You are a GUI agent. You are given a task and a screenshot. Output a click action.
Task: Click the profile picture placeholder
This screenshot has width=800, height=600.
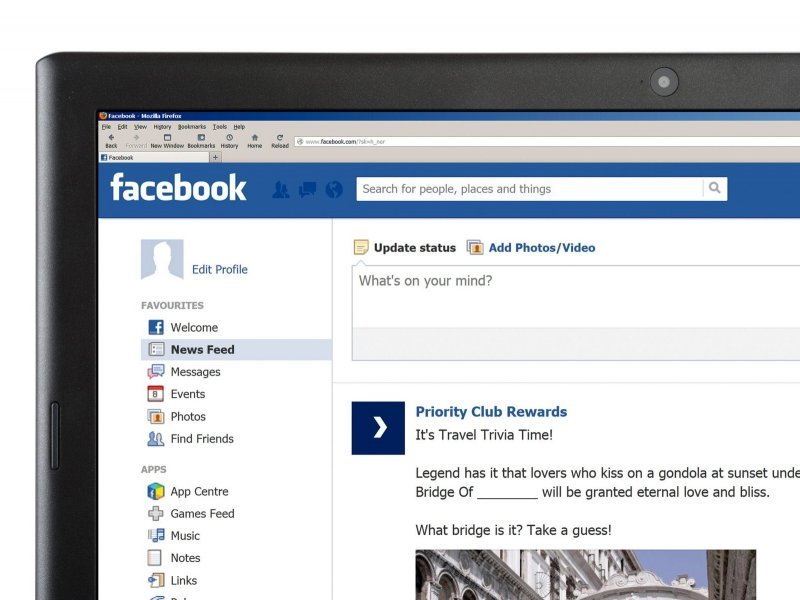pos(162,259)
